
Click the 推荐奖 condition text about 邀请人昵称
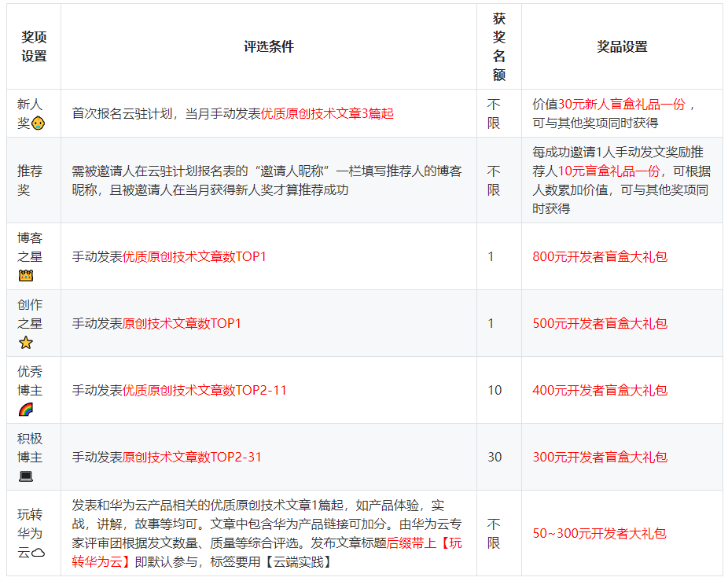pos(267,180)
